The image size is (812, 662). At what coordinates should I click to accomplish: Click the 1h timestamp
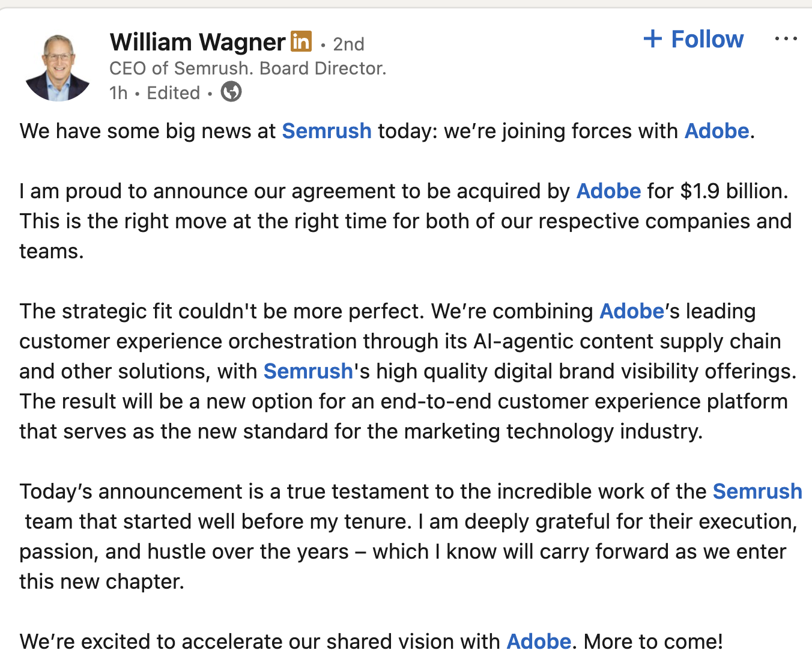[118, 93]
